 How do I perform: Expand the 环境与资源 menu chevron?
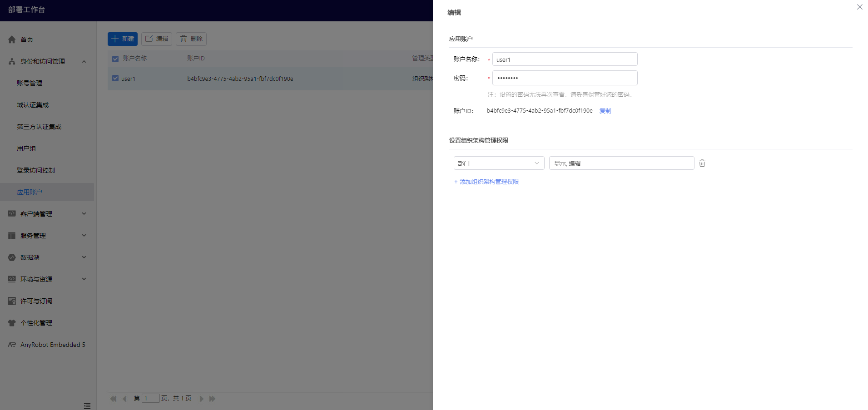click(x=84, y=279)
